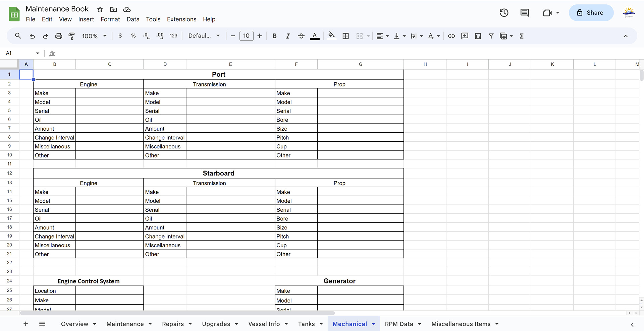This screenshot has width=644, height=331.
Task: Open the all sheets list icon
Action: (42, 324)
